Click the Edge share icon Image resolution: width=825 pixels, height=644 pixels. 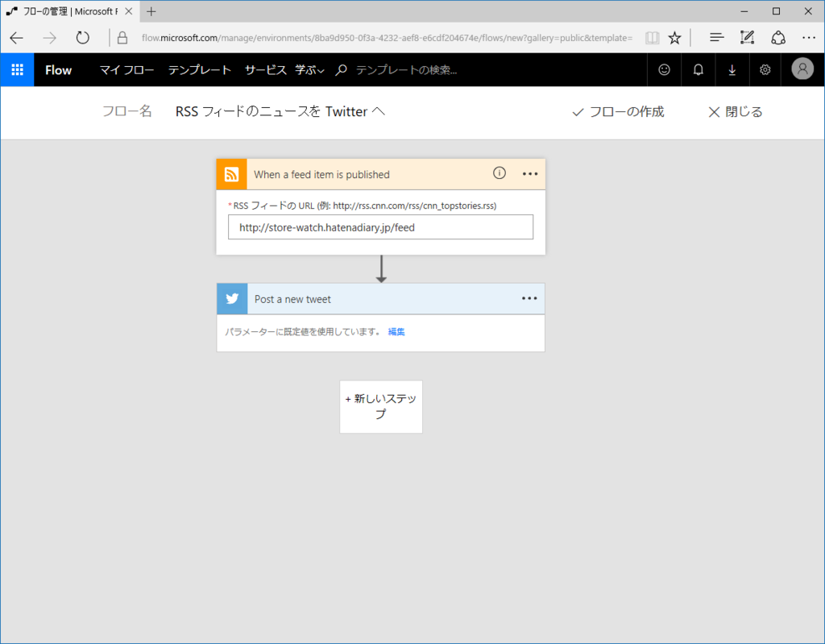[778, 38]
